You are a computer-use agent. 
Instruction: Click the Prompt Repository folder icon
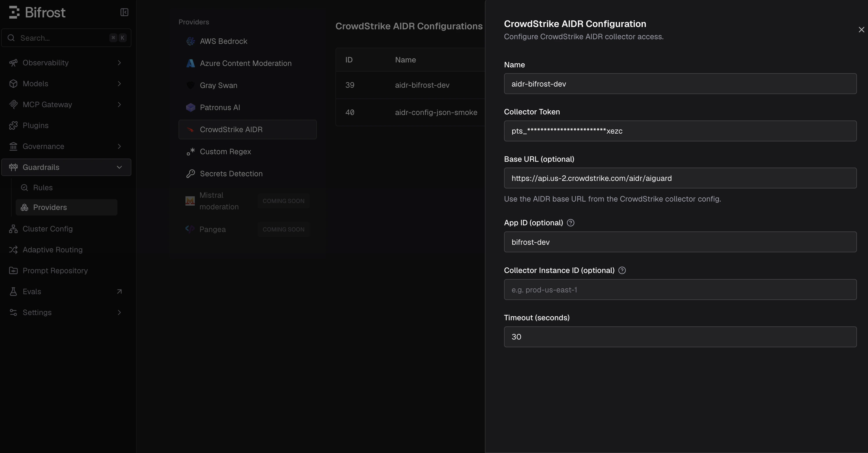pos(13,270)
